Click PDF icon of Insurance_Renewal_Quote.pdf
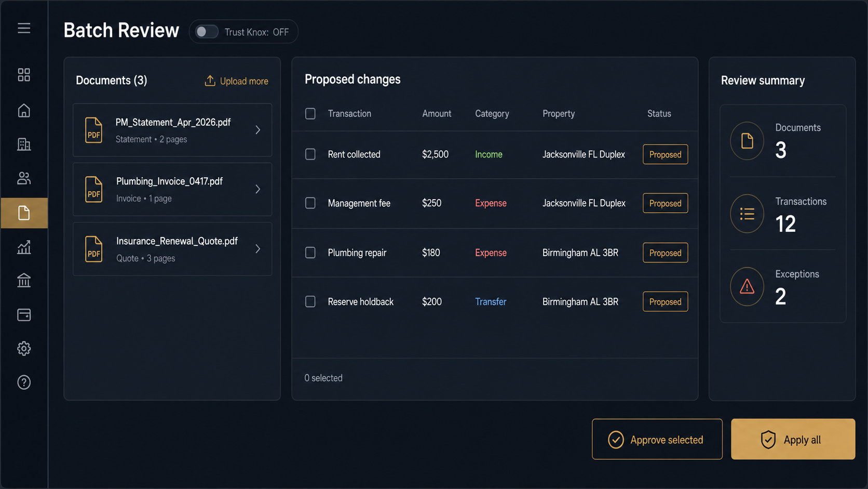This screenshot has height=489, width=868. [93, 249]
